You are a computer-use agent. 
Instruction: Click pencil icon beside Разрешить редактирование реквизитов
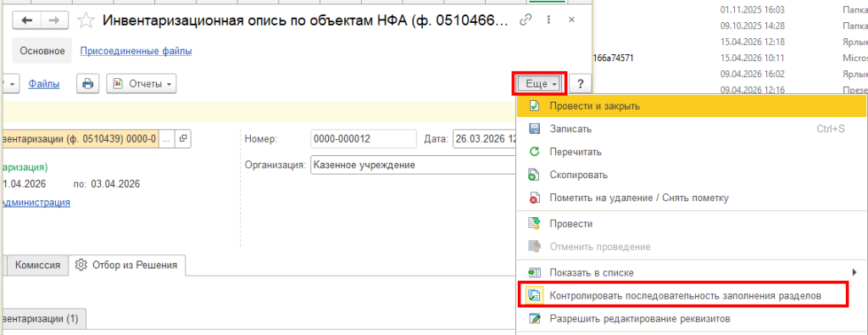(534, 319)
